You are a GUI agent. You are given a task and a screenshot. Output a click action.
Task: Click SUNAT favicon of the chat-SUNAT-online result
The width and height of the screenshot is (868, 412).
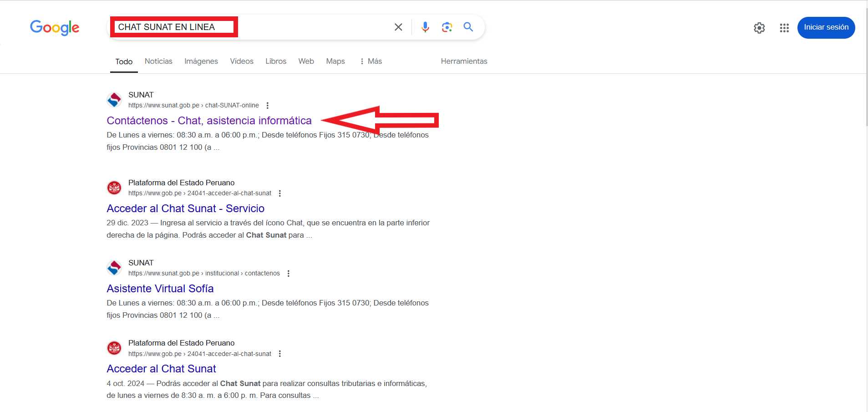(x=114, y=100)
